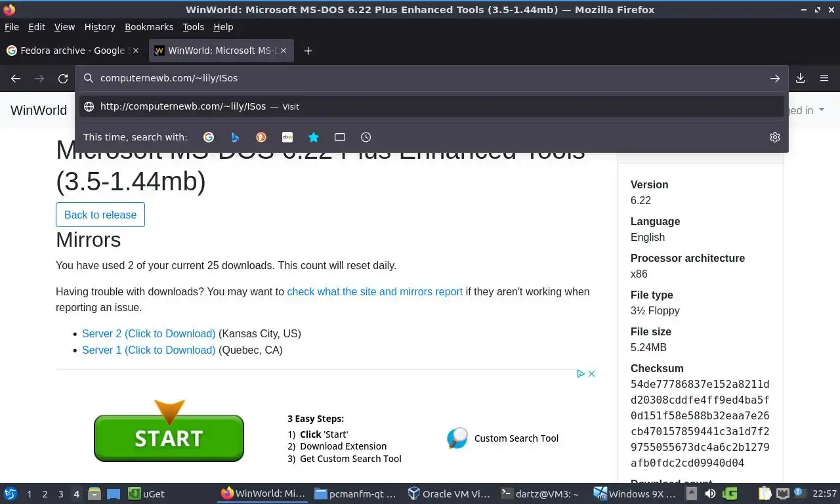Open the Edit menu

(x=37, y=27)
